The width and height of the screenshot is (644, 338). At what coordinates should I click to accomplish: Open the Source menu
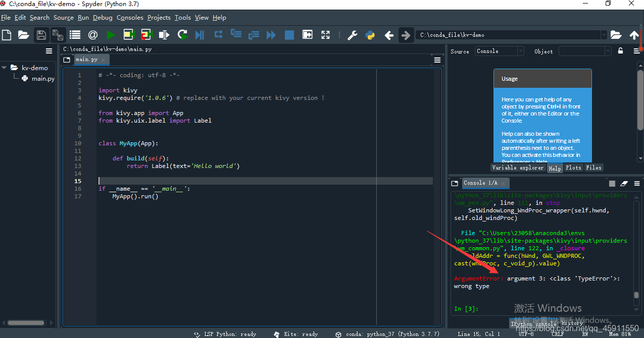click(64, 17)
